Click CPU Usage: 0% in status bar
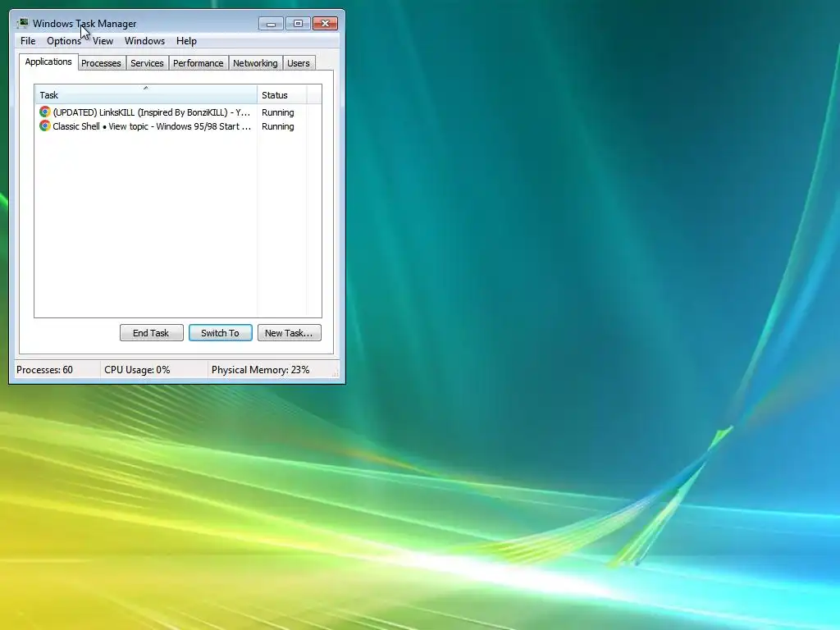 coord(137,370)
